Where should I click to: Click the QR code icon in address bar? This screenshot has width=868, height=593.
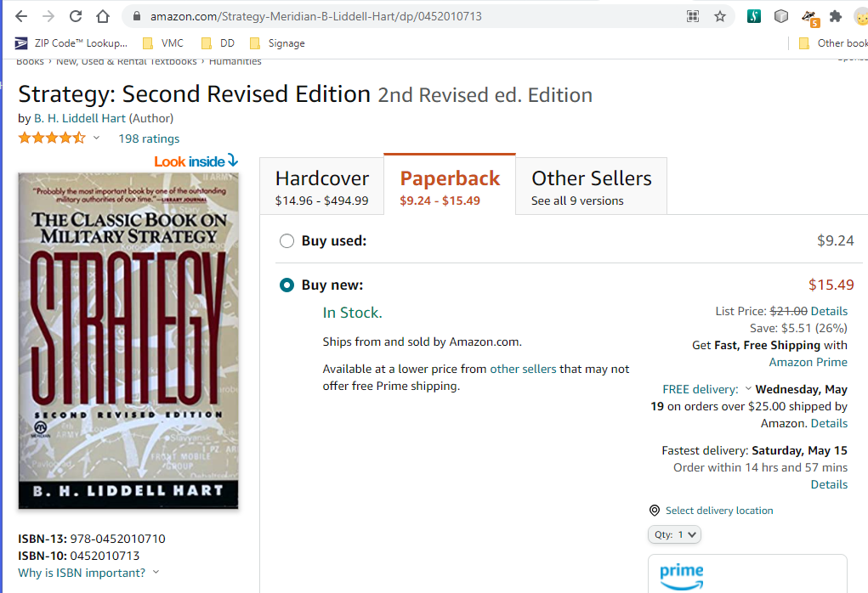(693, 17)
